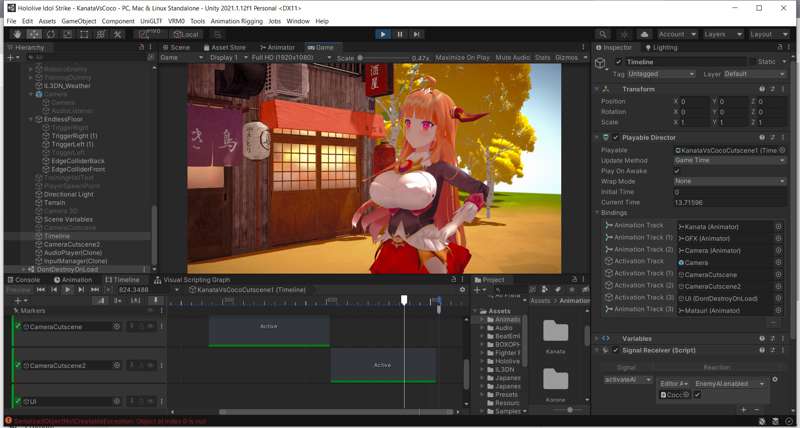Open object picker for CameraCutscene track binding

778,274
